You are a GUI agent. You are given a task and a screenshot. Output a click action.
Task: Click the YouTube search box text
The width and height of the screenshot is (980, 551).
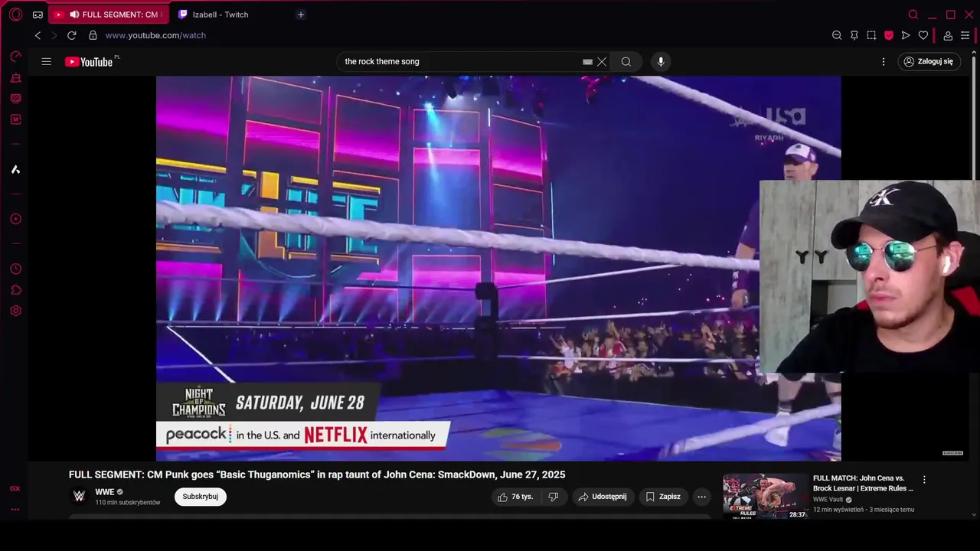[382, 61]
